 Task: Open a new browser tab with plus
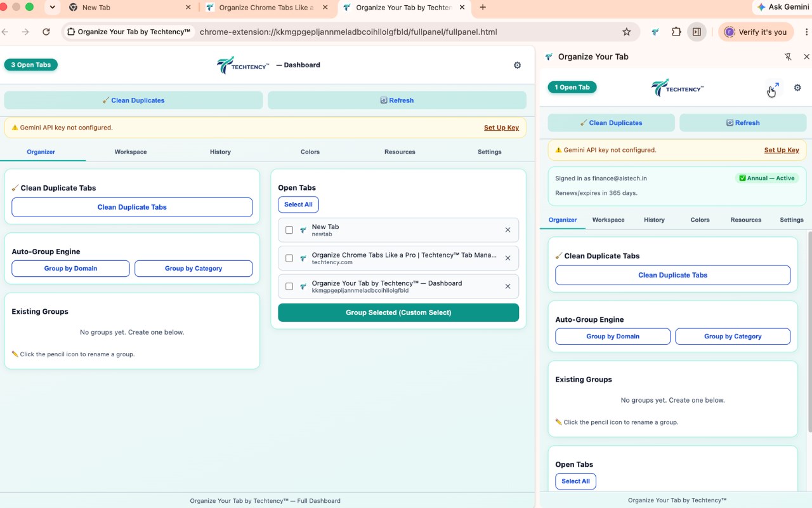pyautogui.click(x=483, y=8)
